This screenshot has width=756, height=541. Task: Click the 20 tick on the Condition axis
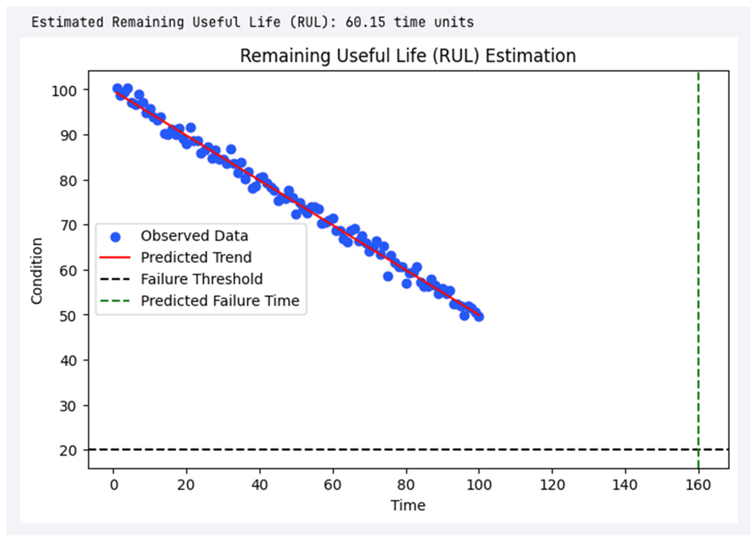68,451
